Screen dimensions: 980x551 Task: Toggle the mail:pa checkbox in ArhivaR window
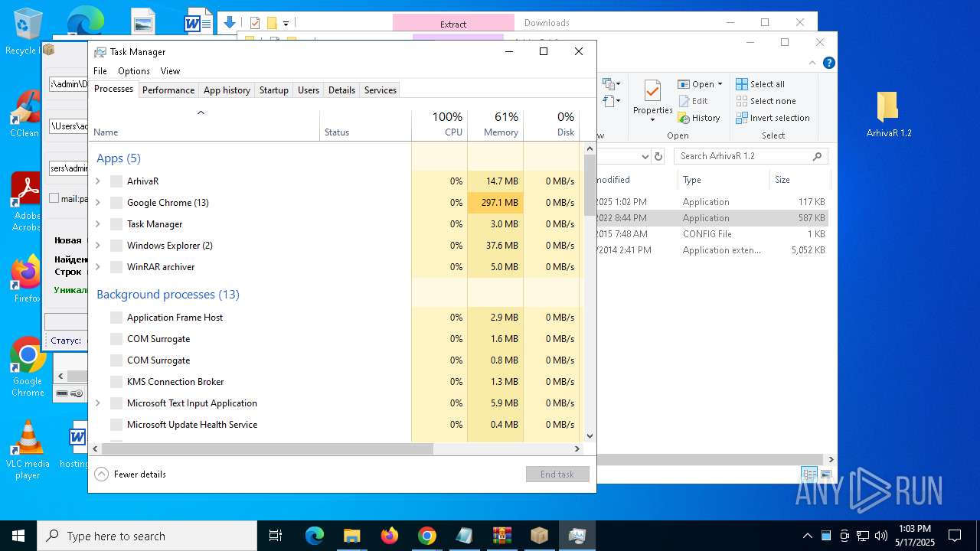[x=54, y=198]
